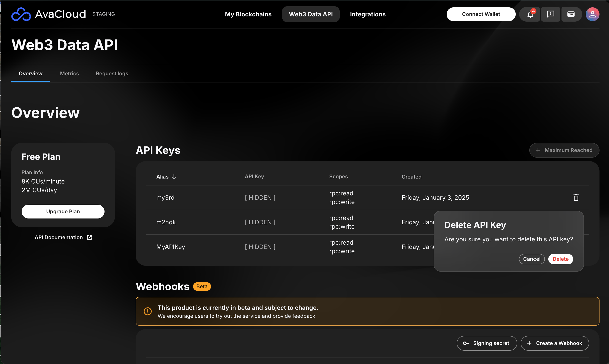
Task: Click the beta warning info icon
Action: click(x=147, y=311)
